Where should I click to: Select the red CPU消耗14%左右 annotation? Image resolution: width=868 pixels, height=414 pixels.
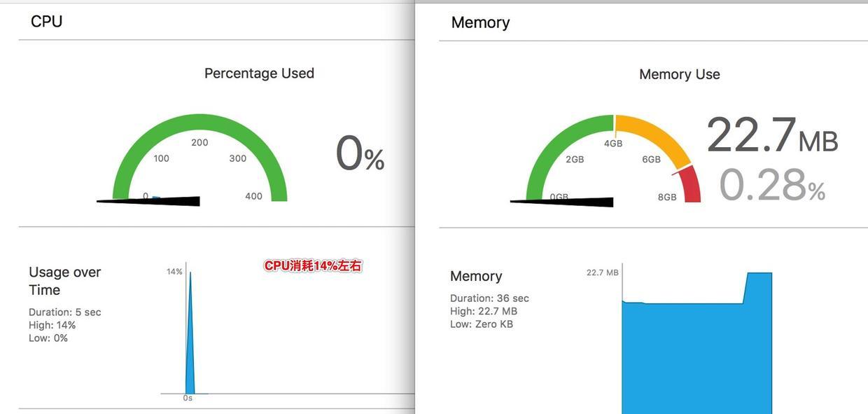coord(313,265)
